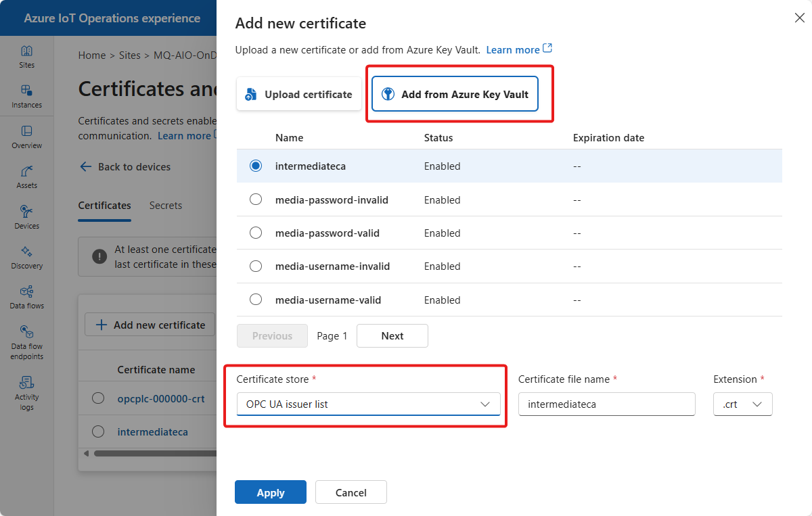Image resolution: width=812 pixels, height=516 pixels.
Task: Open Data flow endpoints in sidebar
Action: pos(26,342)
